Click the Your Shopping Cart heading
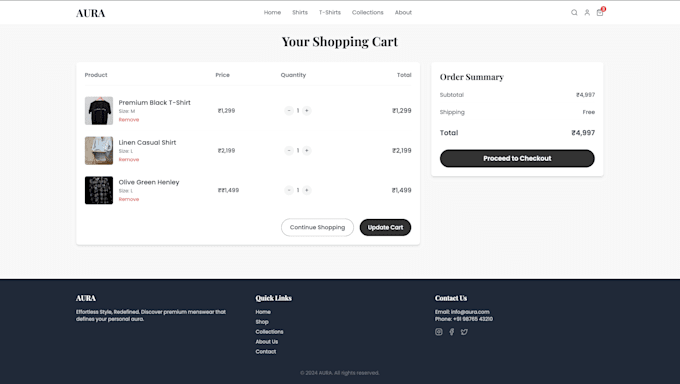 pyautogui.click(x=340, y=42)
